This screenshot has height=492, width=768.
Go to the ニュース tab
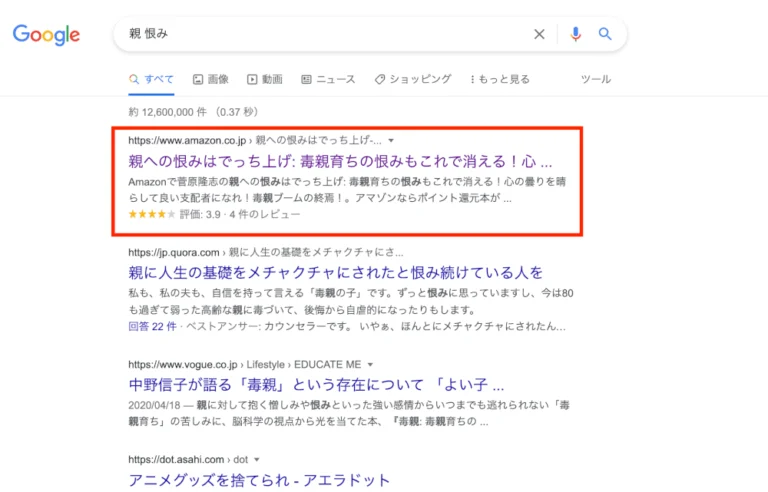point(328,79)
